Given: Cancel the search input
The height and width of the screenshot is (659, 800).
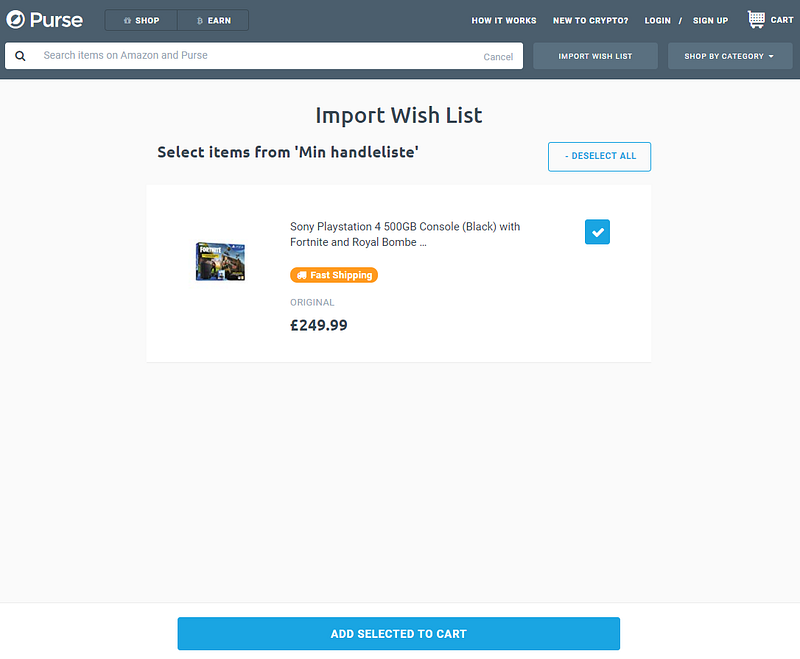Looking at the screenshot, I should (x=498, y=57).
